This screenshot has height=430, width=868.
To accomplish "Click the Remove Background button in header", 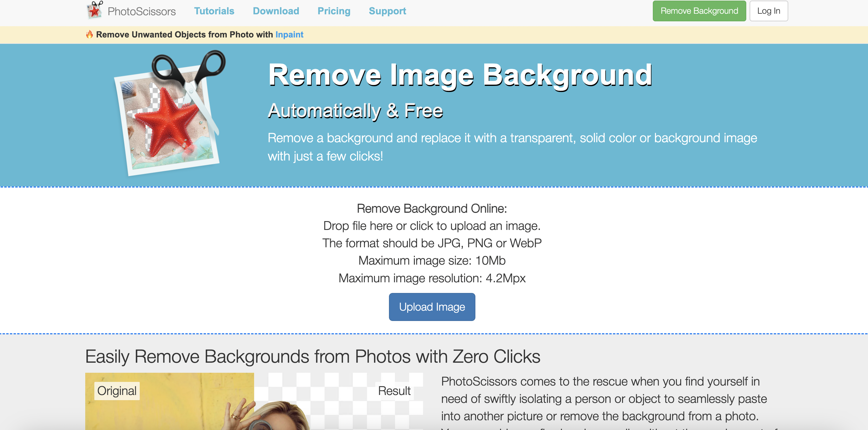I will coord(699,11).
